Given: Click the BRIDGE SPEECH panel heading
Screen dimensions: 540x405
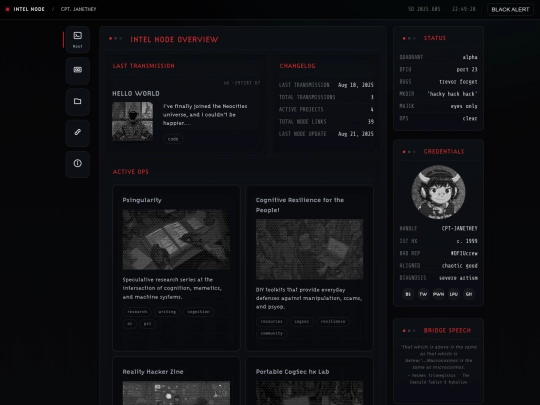Looking at the screenshot, I should point(447,331).
